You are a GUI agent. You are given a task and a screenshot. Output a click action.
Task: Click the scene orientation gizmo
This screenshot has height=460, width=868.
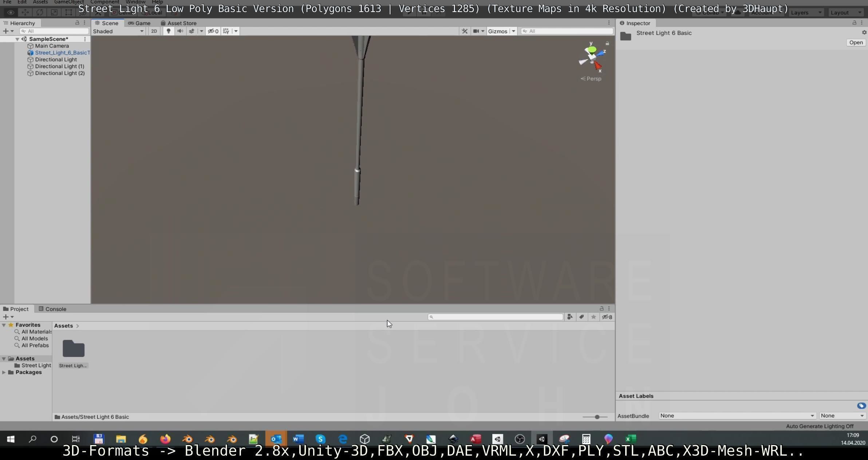[x=592, y=56]
